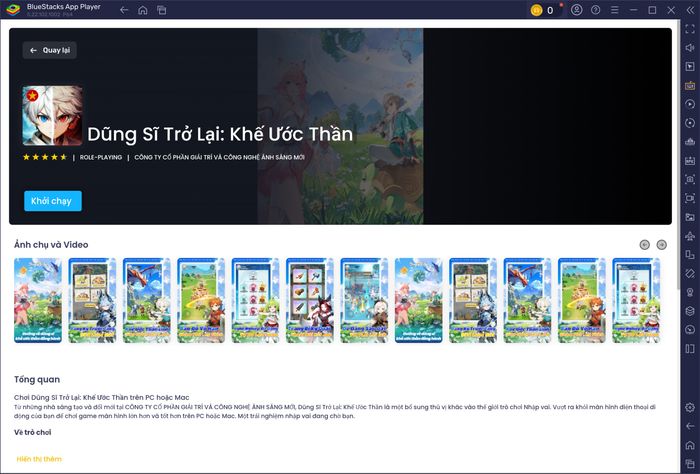Open the hamburger menu in the title bar

[615, 10]
